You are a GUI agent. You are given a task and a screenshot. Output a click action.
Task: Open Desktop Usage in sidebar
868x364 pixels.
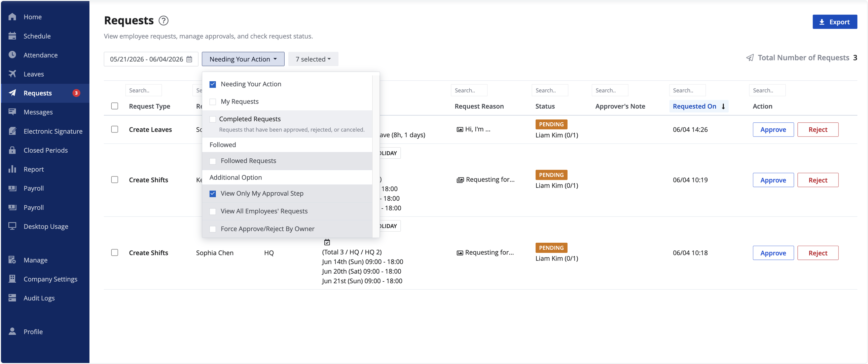[46, 226]
